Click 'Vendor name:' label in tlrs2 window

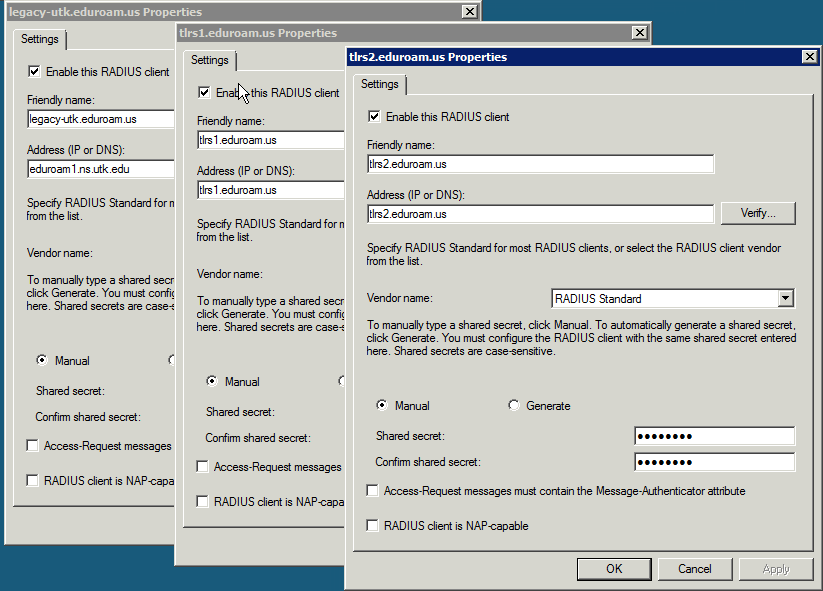pos(400,298)
